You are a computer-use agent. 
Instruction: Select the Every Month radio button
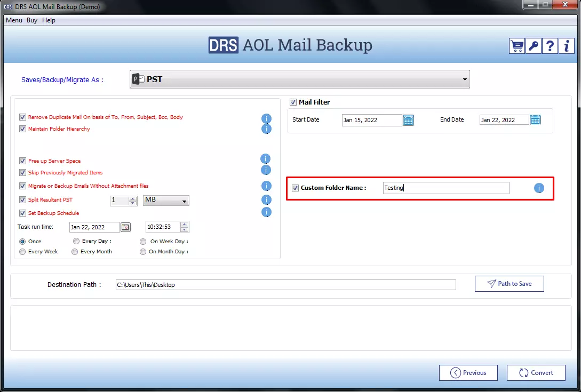(75, 252)
